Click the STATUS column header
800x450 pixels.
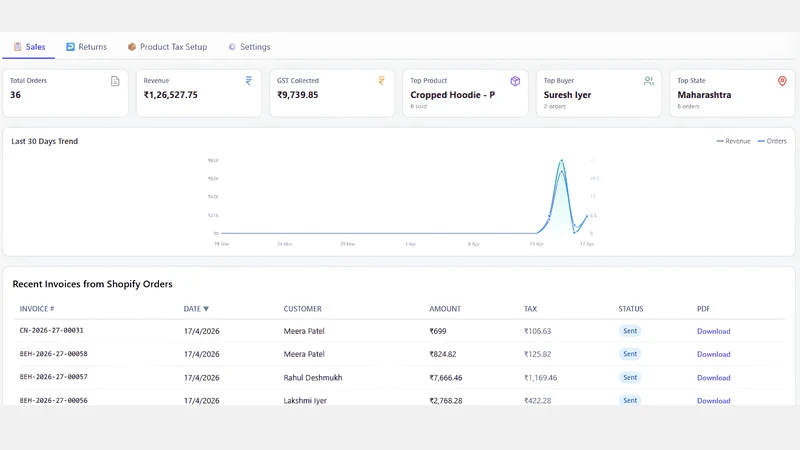coord(631,309)
